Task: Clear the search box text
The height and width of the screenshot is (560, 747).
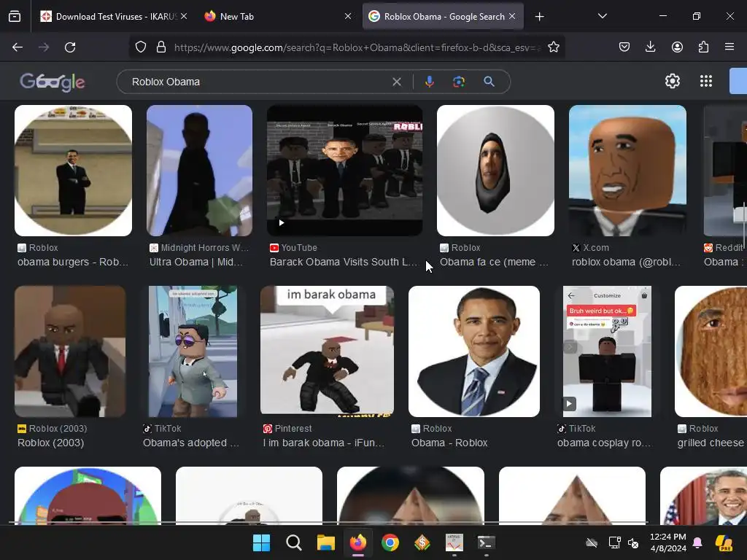Action: tap(396, 82)
